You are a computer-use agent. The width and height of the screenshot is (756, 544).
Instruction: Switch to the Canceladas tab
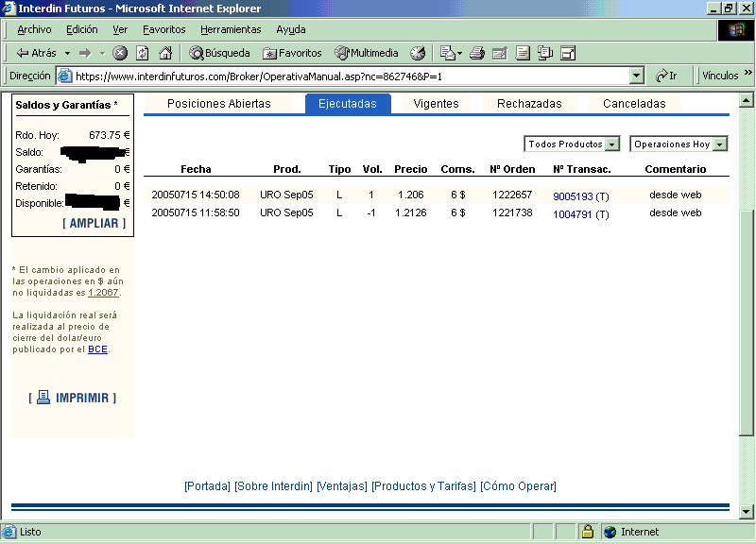click(634, 104)
